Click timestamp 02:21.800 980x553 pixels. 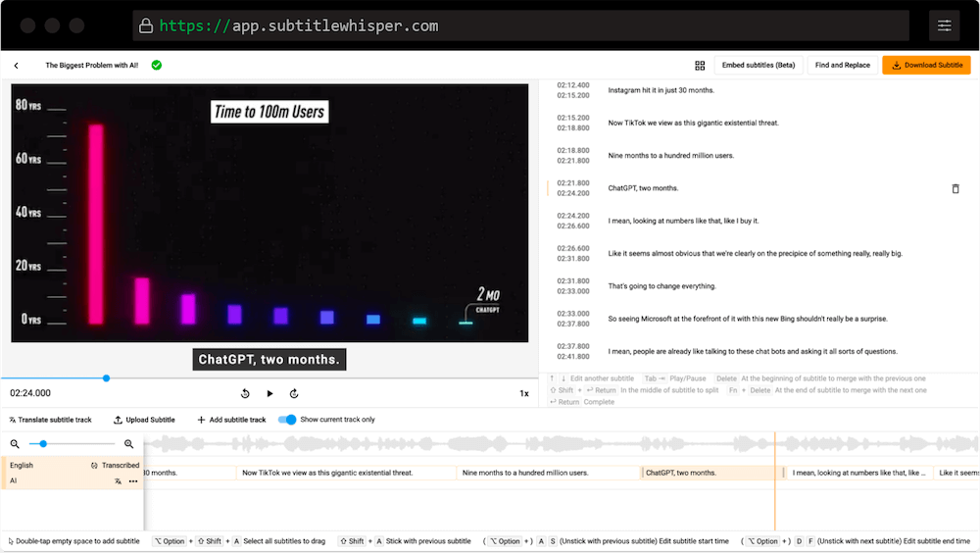(x=573, y=182)
